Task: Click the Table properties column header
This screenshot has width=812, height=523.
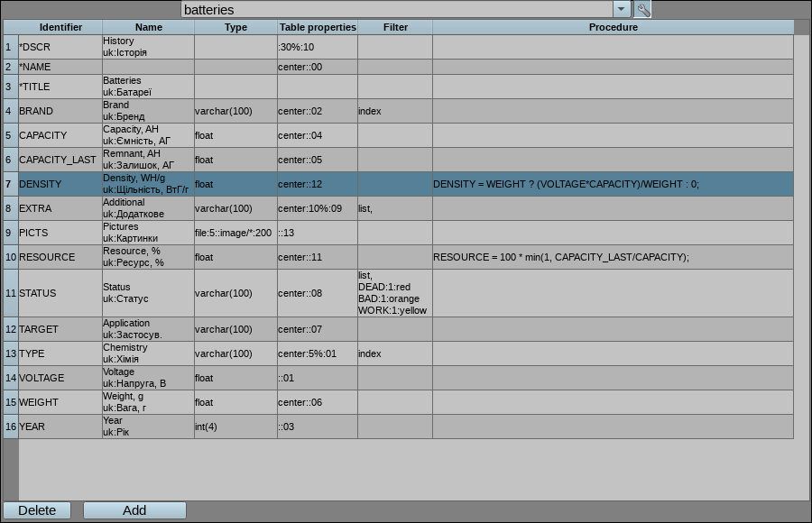Action: pyautogui.click(x=318, y=27)
